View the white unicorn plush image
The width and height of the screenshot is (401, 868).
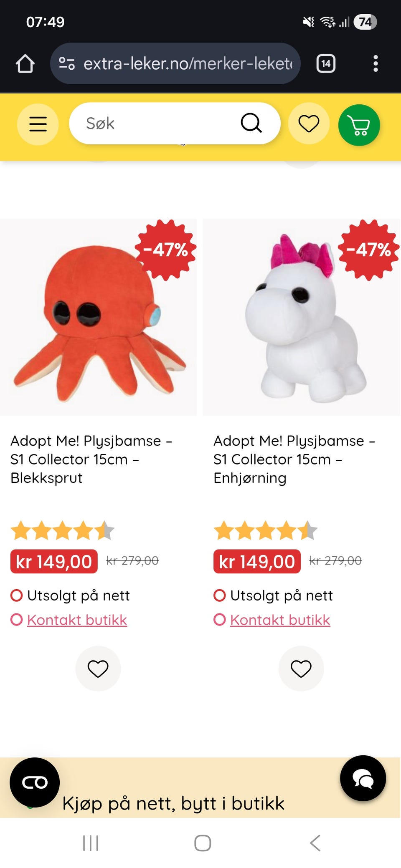301,317
